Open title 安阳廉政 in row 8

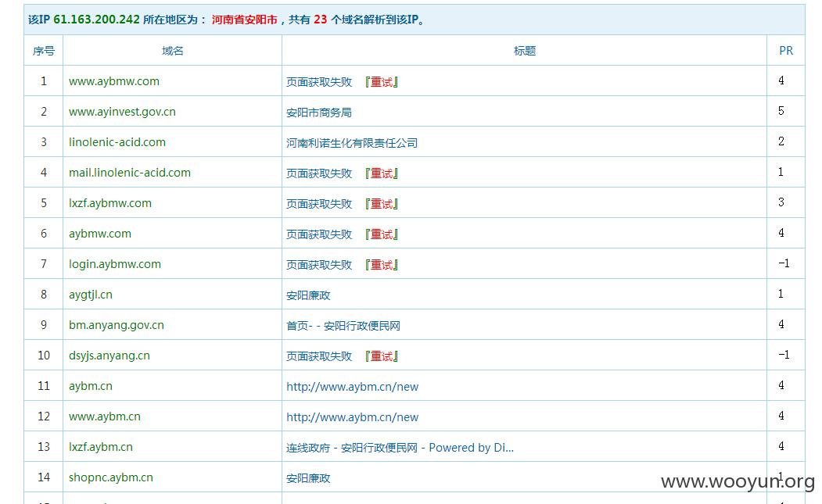pyautogui.click(x=308, y=295)
